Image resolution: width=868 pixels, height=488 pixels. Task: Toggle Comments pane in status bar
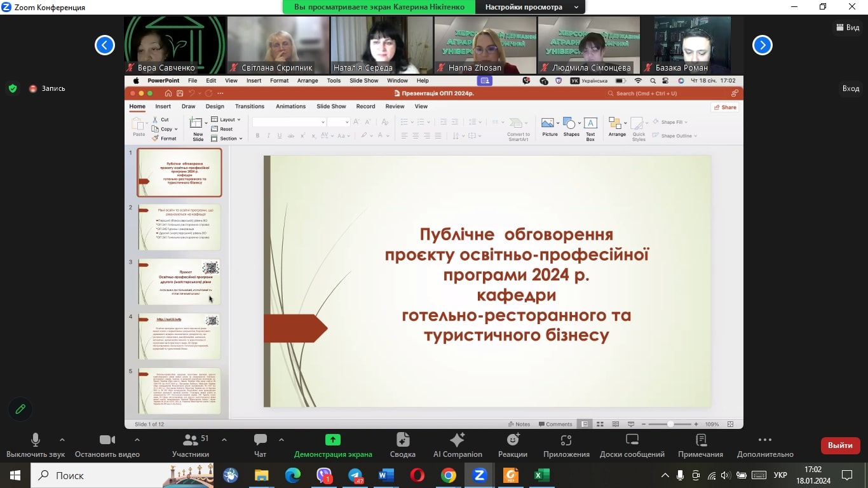(x=555, y=424)
